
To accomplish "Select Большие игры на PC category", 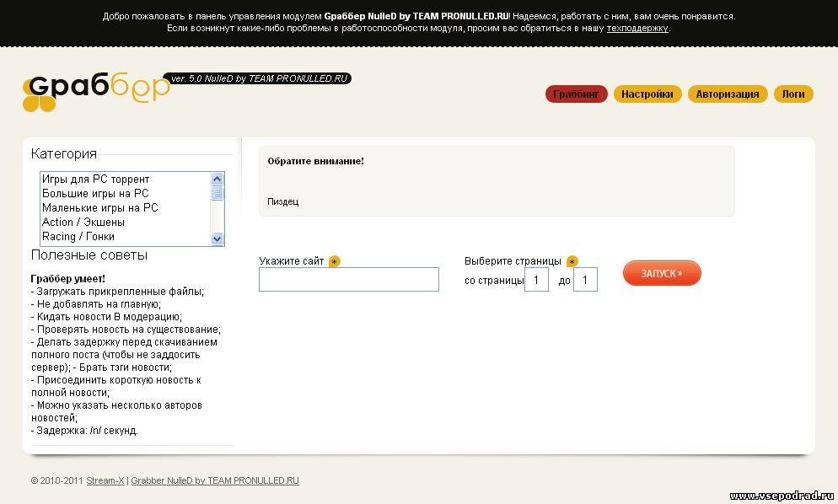I will (125, 194).
